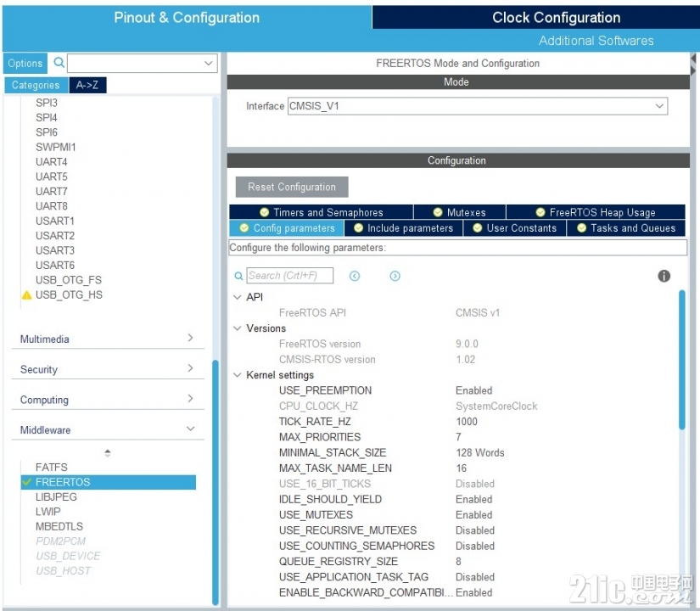This screenshot has height=611, width=700.
Task: Open the Tasks and Queues tab
Action: (x=626, y=228)
